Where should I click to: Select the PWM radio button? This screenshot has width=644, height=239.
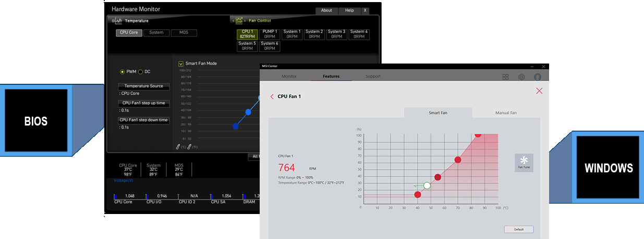point(123,72)
